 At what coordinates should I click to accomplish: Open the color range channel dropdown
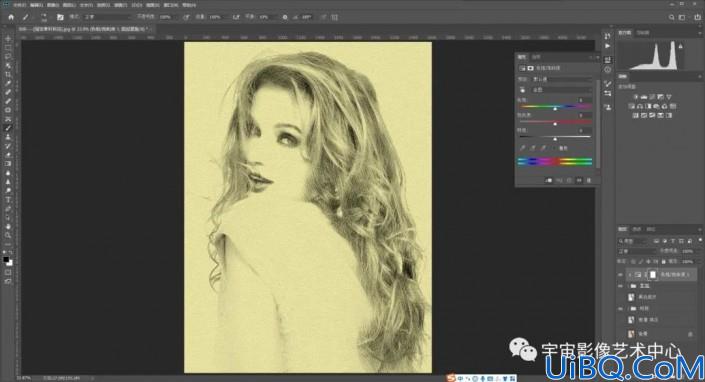[x=562, y=89]
